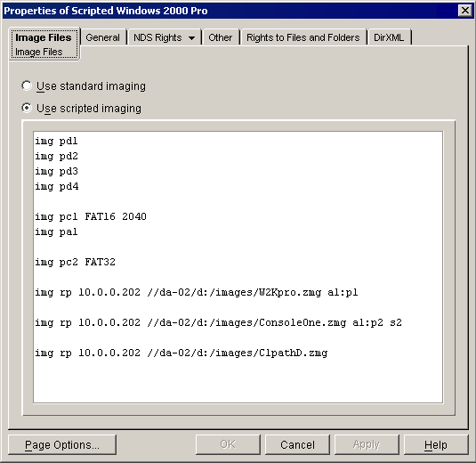Close the Properties dialog window

tap(465, 11)
